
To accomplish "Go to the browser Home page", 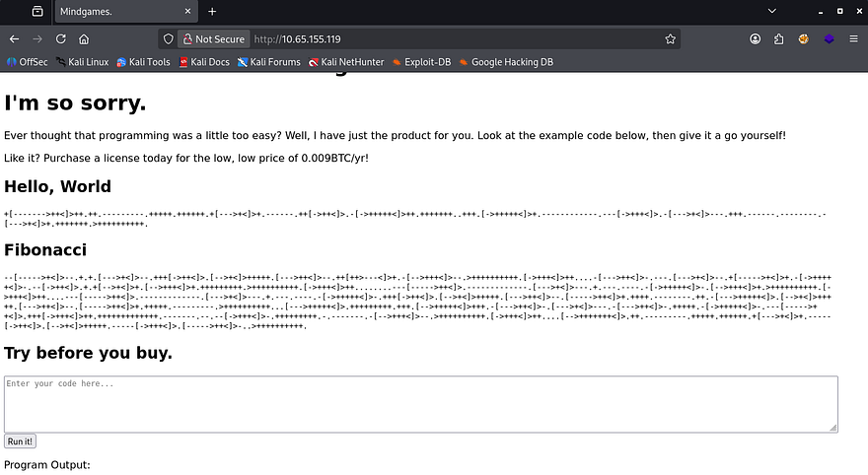I will 84,39.
